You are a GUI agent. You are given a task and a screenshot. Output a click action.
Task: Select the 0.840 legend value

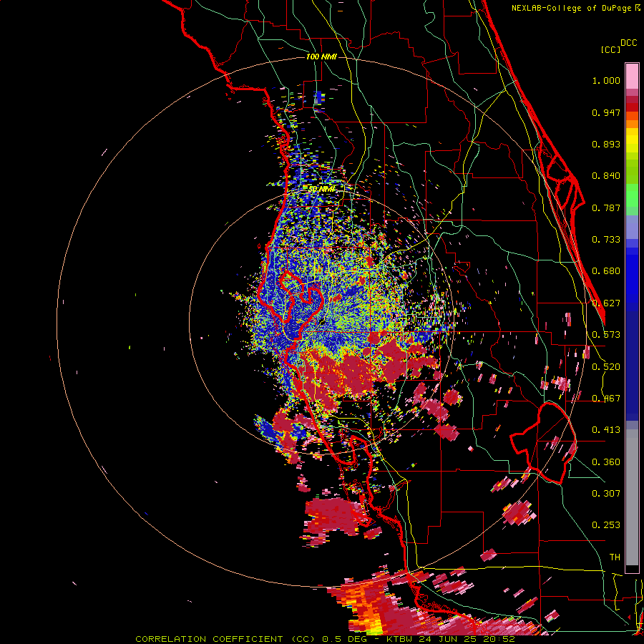[606, 176]
